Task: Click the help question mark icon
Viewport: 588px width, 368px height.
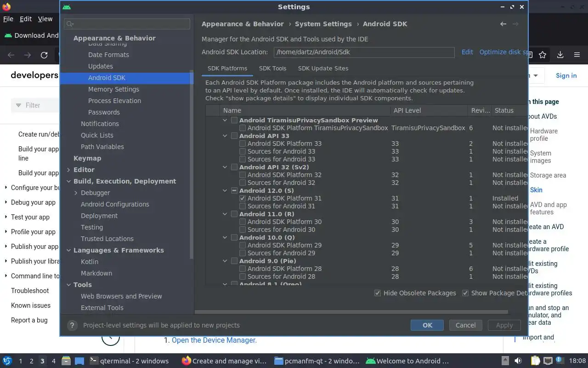Action: [x=72, y=325]
